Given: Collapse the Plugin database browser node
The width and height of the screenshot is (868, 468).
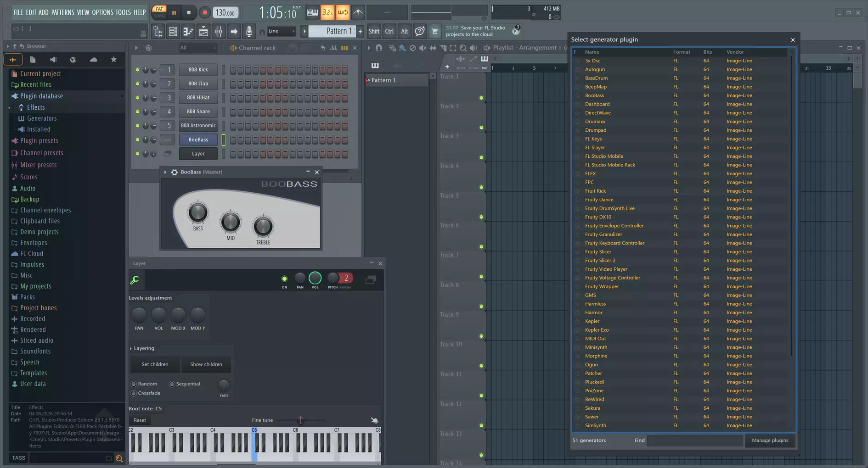Looking at the screenshot, I should point(122,96).
